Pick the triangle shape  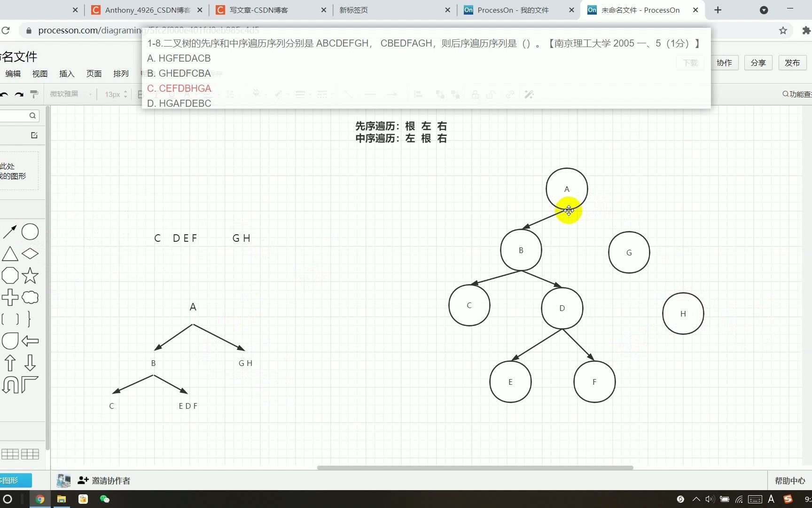point(10,254)
